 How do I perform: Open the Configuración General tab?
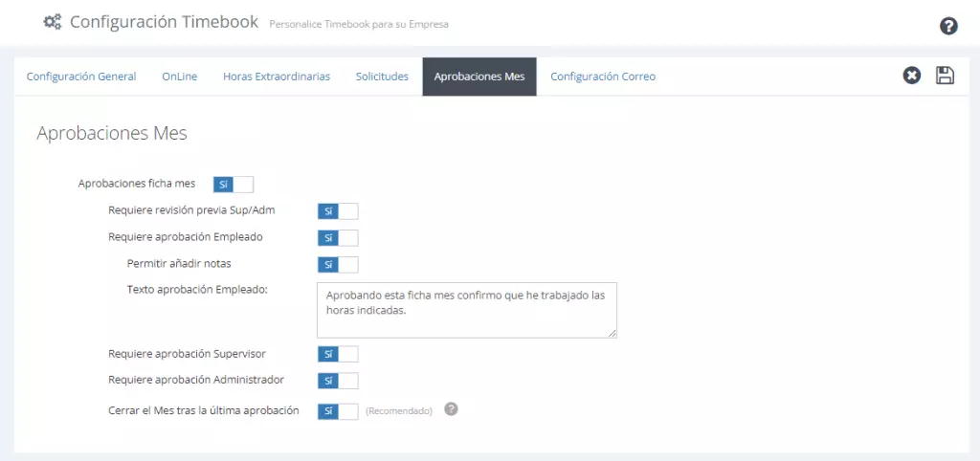point(81,77)
